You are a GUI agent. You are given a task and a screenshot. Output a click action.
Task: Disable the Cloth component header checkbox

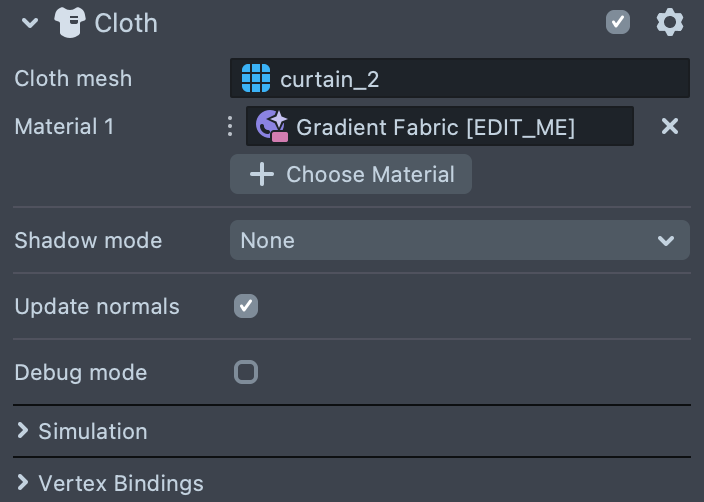(x=618, y=22)
